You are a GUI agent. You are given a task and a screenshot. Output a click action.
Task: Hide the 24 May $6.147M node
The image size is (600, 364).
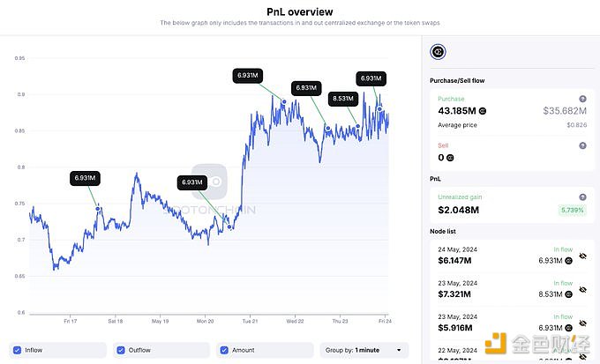tap(581, 256)
